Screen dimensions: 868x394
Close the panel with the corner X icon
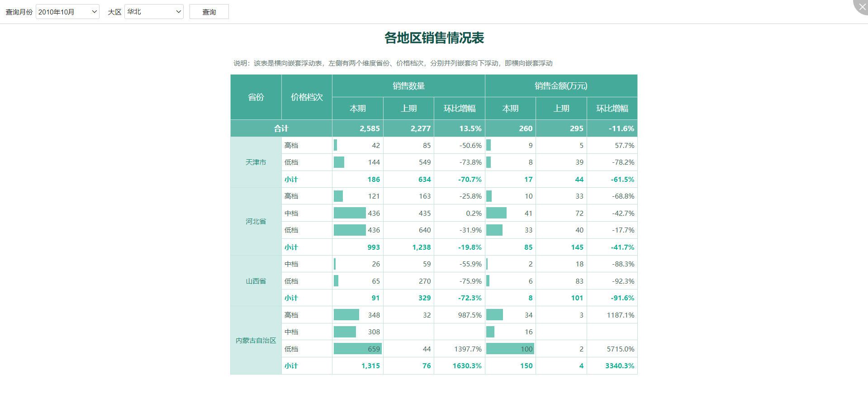[x=862, y=6]
